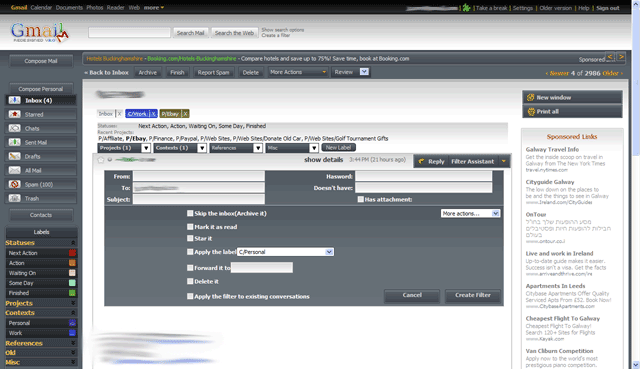
Task: Star this message with star icon
Action: 101,160
